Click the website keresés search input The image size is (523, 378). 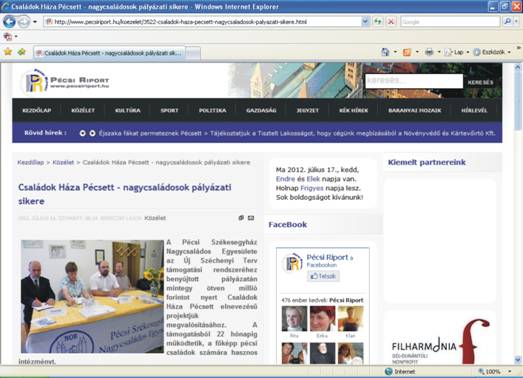(414, 81)
